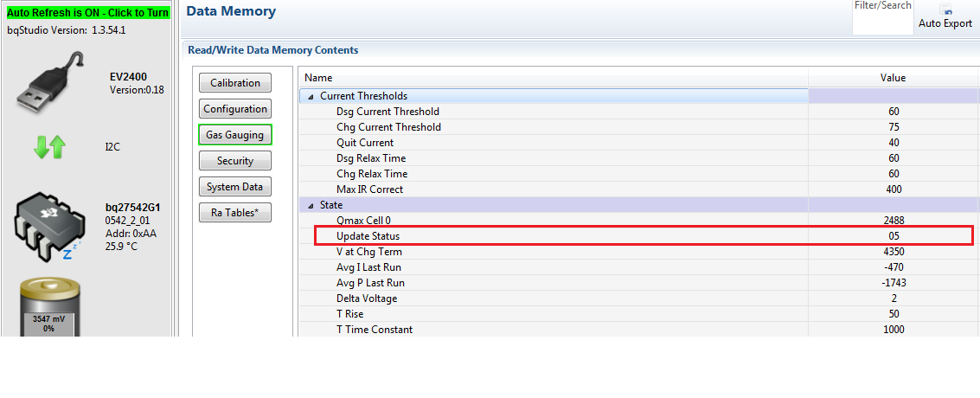
Task: Select the Avg I Last Run parameter
Action: (x=368, y=267)
